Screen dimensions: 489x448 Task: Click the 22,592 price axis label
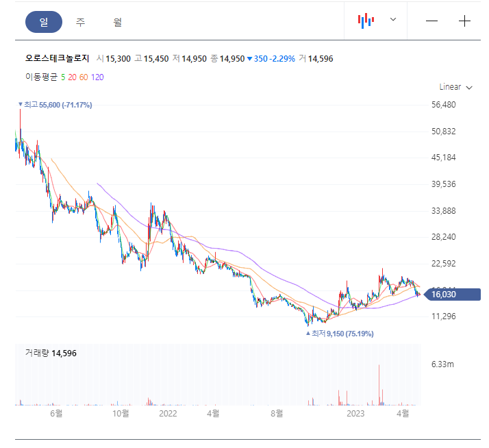coord(444,264)
